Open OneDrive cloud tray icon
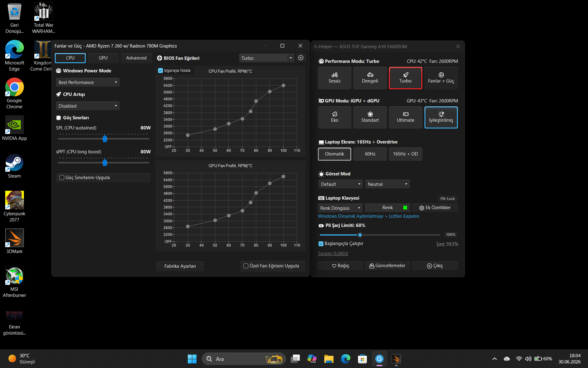The height and width of the screenshot is (368, 588). pyautogui.click(x=507, y=359)
